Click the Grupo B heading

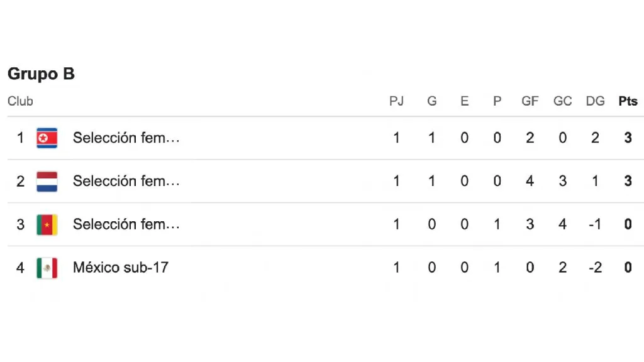coord(41,74)
